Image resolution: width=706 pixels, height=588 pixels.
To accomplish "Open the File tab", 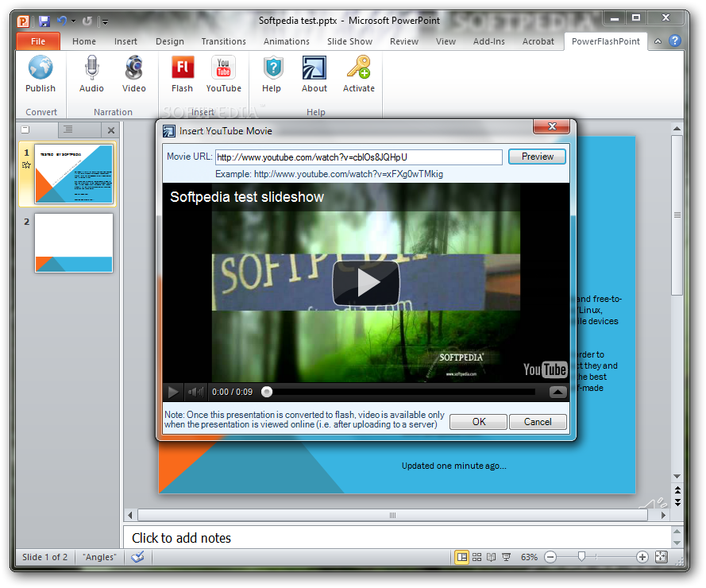I will pyautogui.click(x=38, y=41).
